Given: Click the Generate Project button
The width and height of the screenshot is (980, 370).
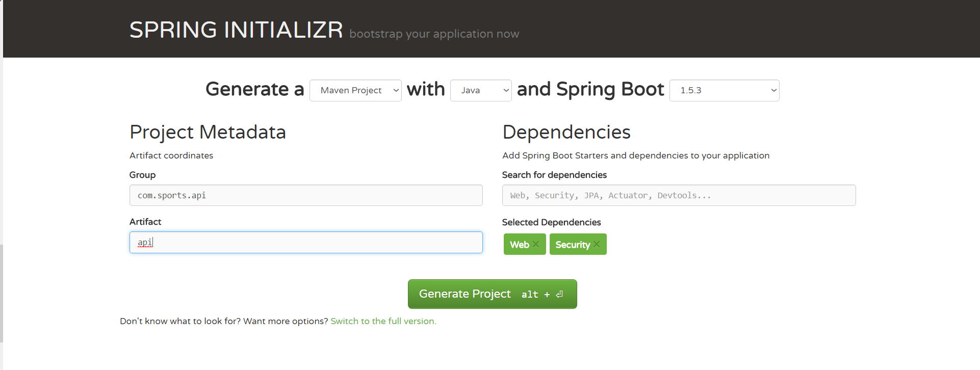Looking at the screenshot, I should tap(492, 294).
